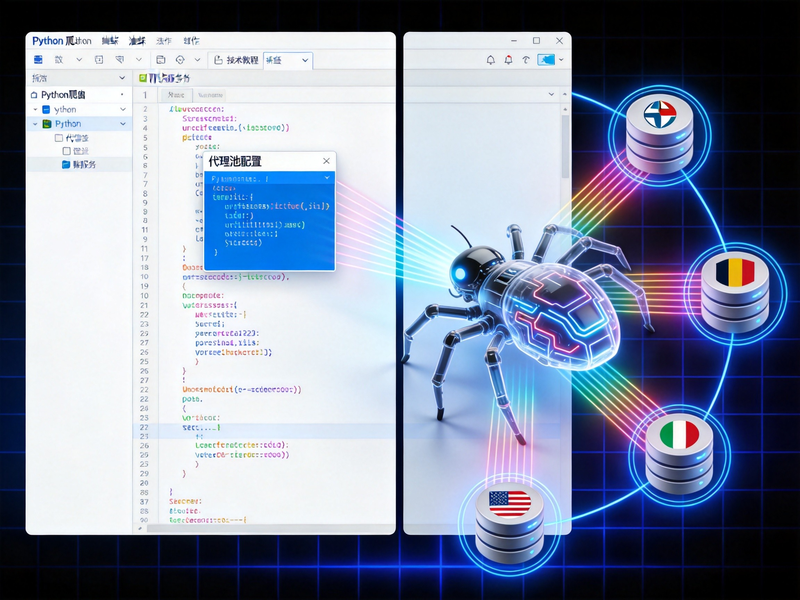
Task: Expand the dropdown chevron inside 代理池配置 dialog
Action: (x=327, y=178)
